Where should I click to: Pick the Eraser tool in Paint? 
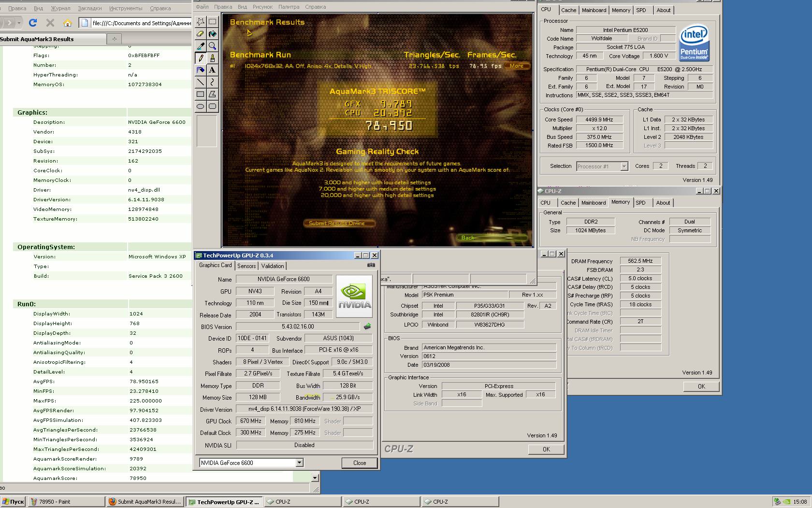[x=201, y=34]
